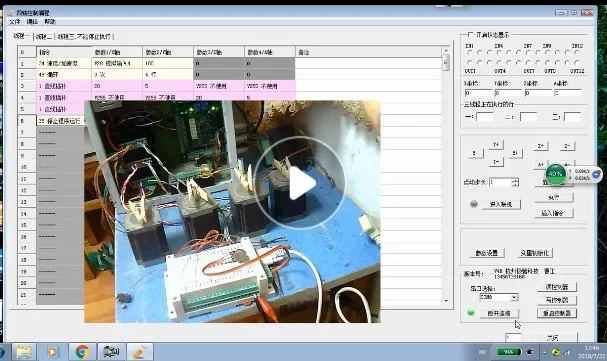Open the 帮助 menu

[50, 22]
